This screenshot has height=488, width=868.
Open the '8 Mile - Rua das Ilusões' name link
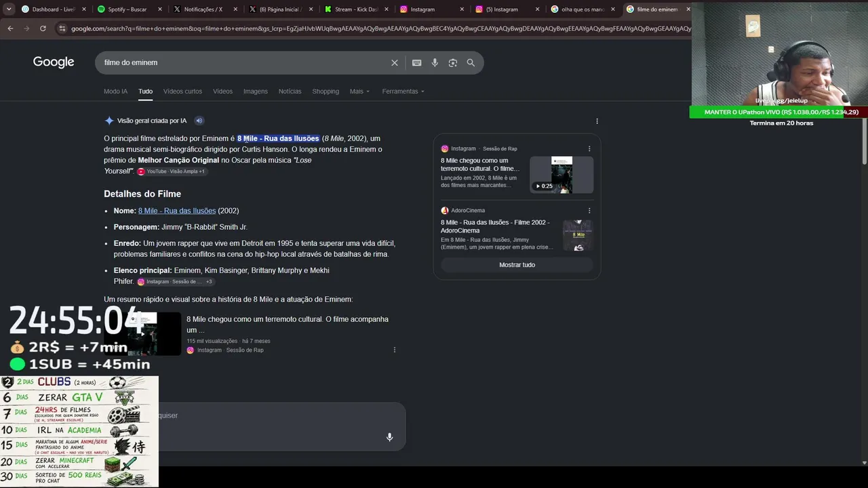pyautogui.click(x=177, y=211)
